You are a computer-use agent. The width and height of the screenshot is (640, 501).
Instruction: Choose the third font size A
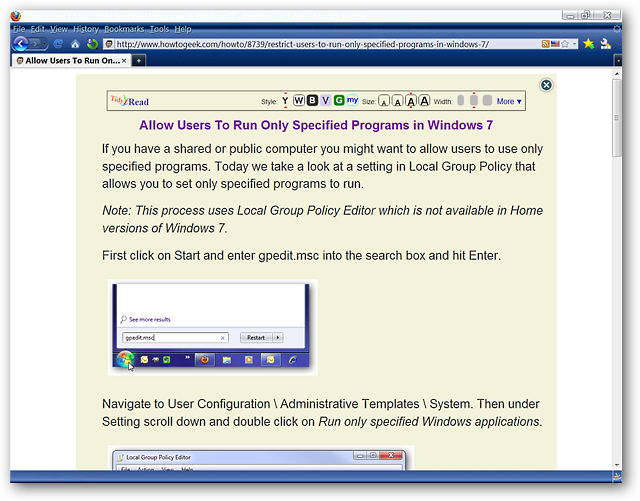click(411, 101)
